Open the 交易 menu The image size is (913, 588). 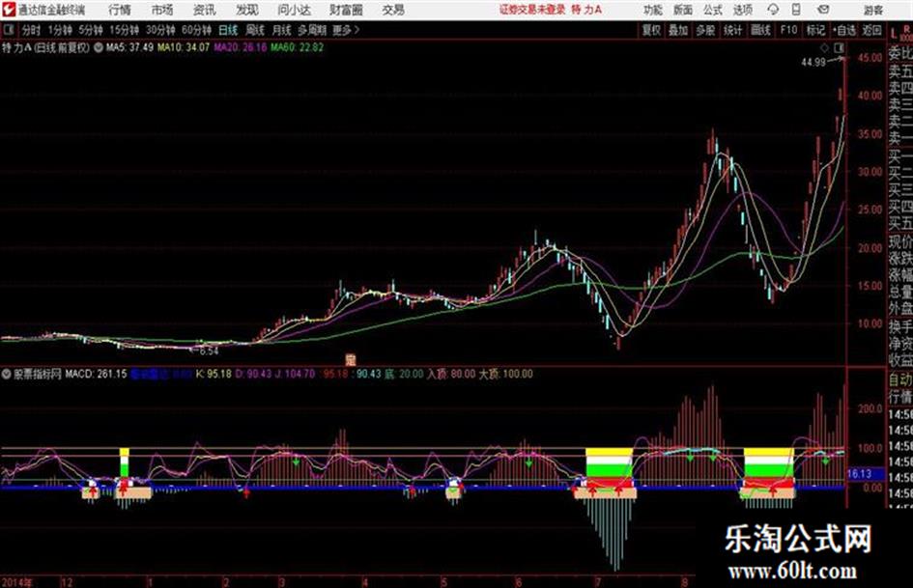pyautogui.click(x=393, y=10)
